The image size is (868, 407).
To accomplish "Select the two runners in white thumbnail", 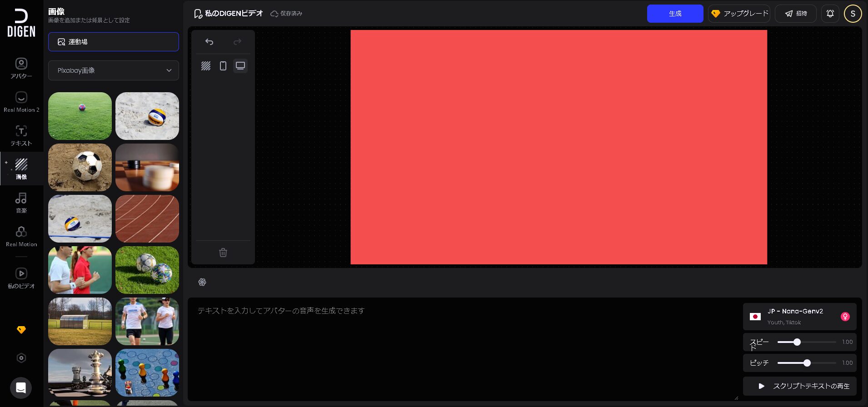I will pos(147,321).
